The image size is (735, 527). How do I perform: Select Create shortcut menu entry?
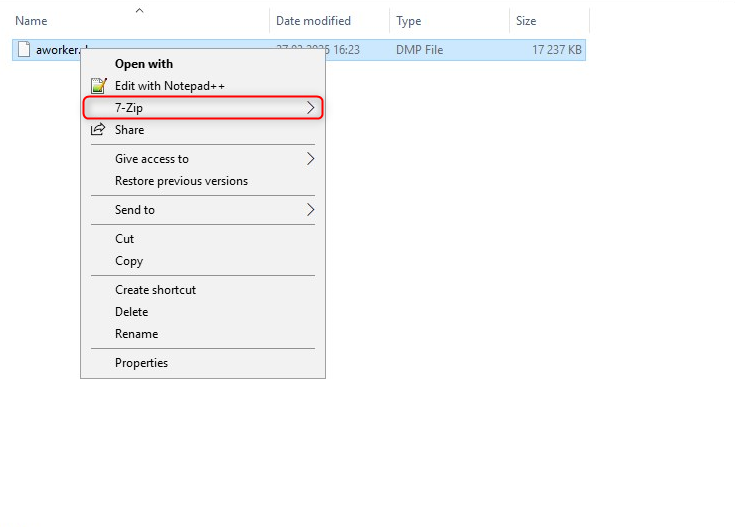point(155,290)
